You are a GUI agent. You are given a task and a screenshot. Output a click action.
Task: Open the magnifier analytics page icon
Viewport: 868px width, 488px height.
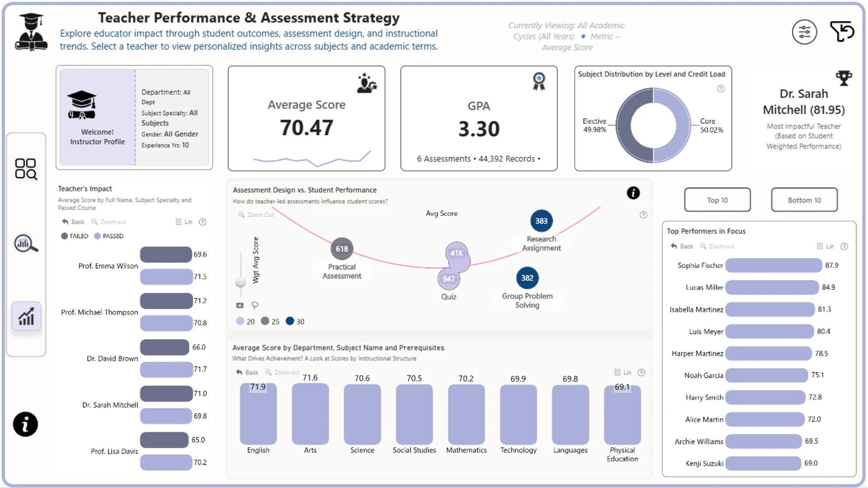point(26,244)
